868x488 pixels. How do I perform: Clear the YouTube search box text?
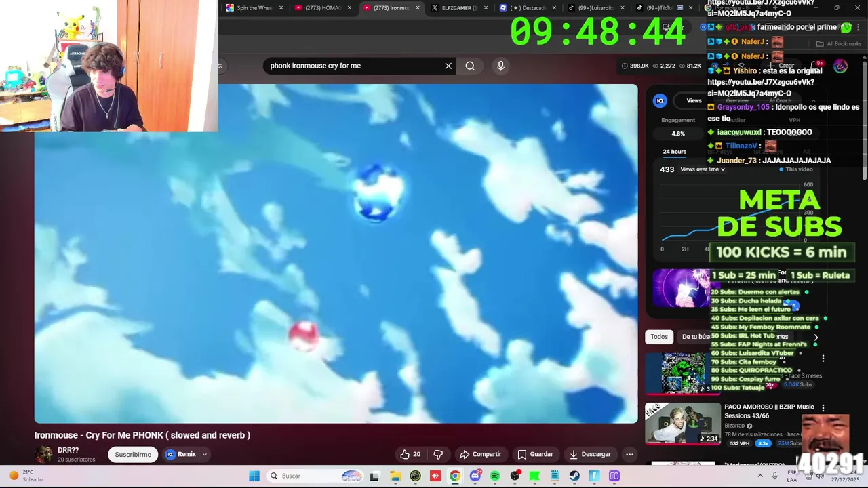pos(448,66)
